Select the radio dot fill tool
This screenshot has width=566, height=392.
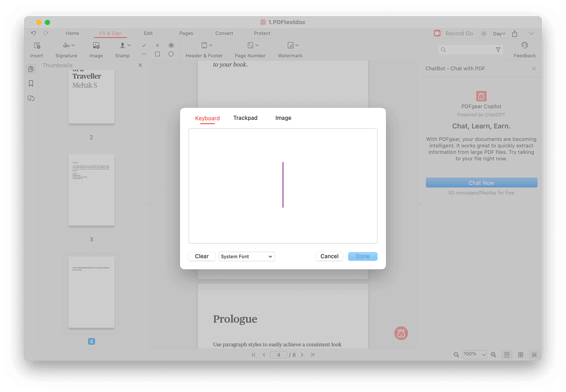coord(171,45)
